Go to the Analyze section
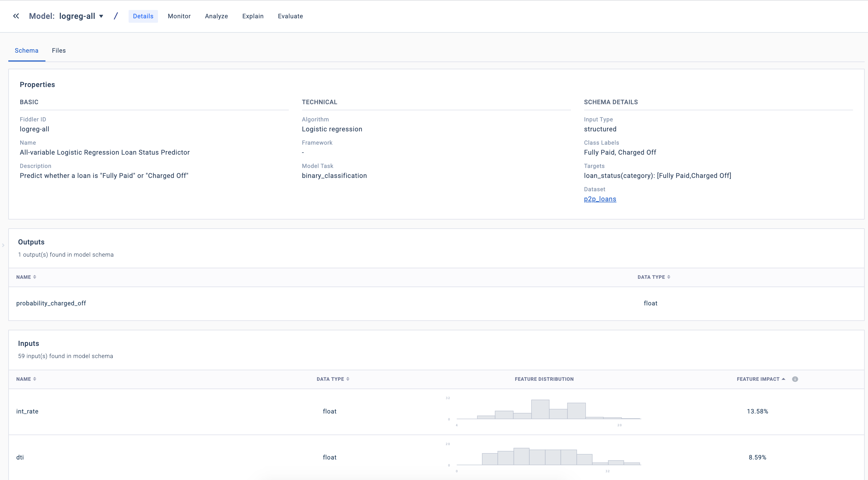Screen dimensions: 868x480 pos(216,16)
